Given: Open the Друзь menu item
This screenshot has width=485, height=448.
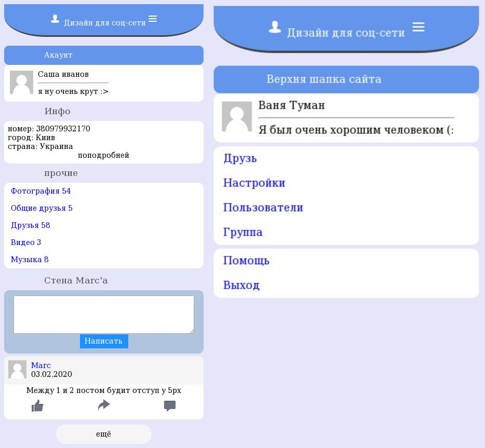Looking at the screenshot, I should [x=240, y=158].
